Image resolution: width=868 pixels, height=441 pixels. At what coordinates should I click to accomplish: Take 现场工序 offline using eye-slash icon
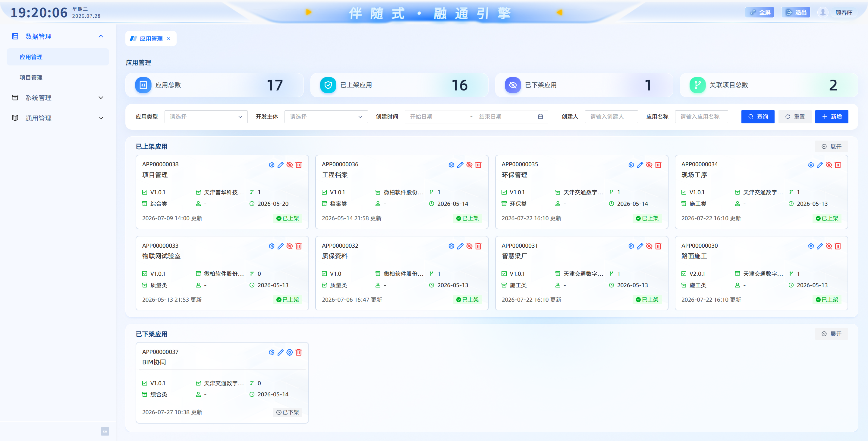tap(829, 165)
